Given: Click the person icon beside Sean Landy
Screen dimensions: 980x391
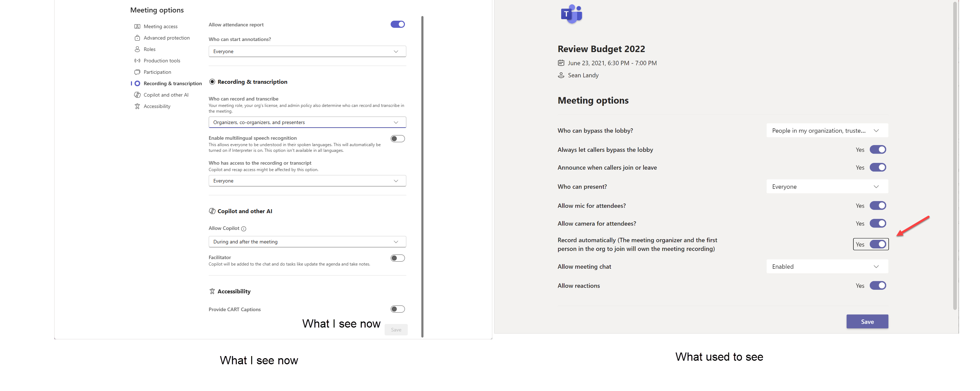Looking at the screenshot, I should tap(561, 75).
